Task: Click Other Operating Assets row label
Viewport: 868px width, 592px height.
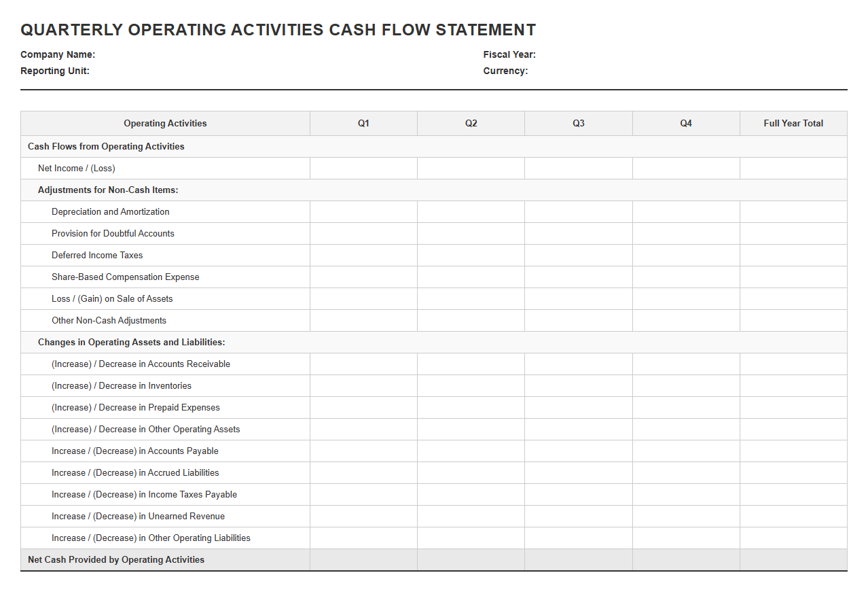Action: [146, 429]
